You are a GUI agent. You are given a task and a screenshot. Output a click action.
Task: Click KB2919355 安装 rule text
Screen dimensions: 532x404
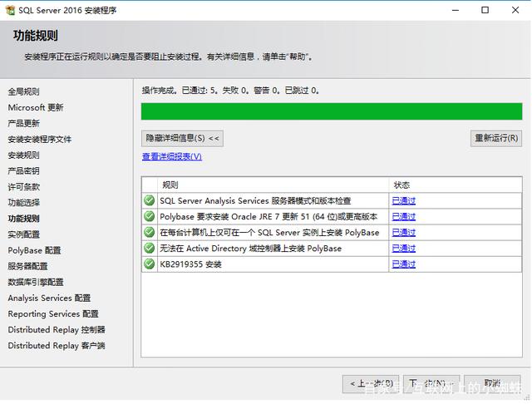click(190, 264)
